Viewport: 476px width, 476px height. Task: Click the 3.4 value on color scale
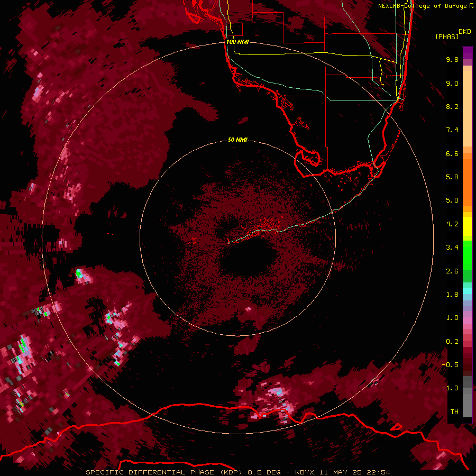pos(452,248)
